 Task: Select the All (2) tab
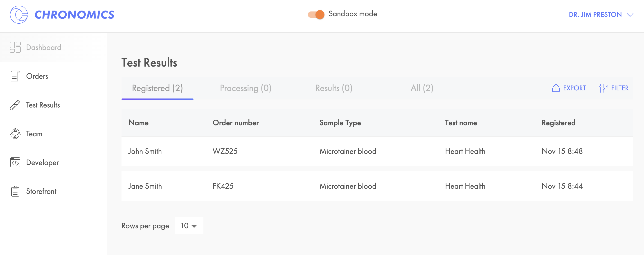[x=422, y=88]
